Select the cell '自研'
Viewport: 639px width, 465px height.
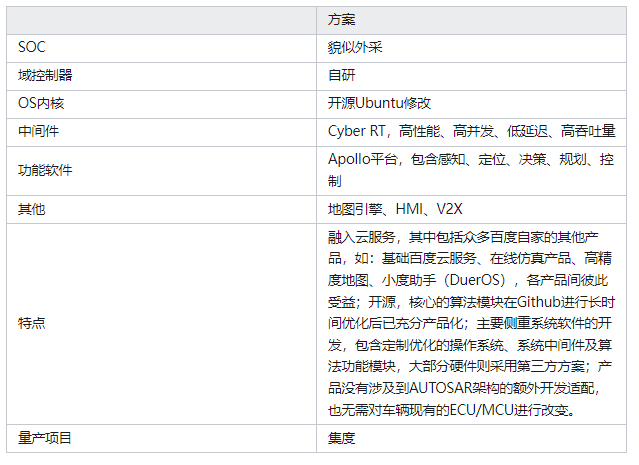(471, 76)
